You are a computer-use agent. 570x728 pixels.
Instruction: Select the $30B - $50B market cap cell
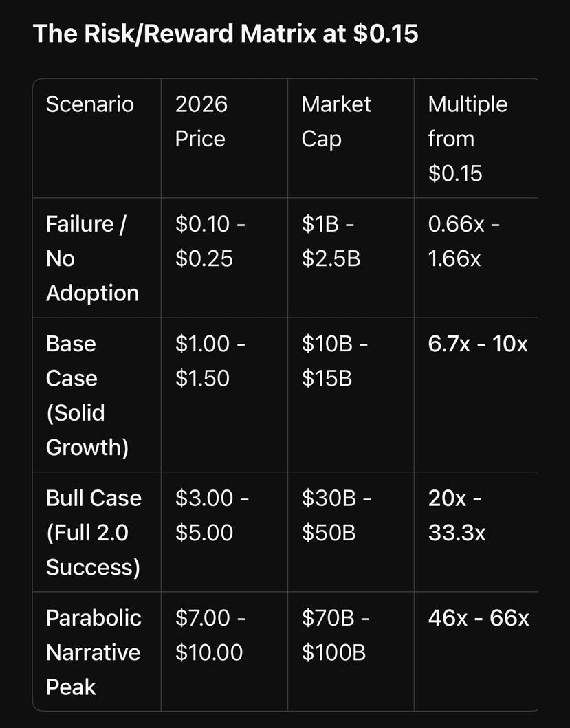click(x=336, y=515)
